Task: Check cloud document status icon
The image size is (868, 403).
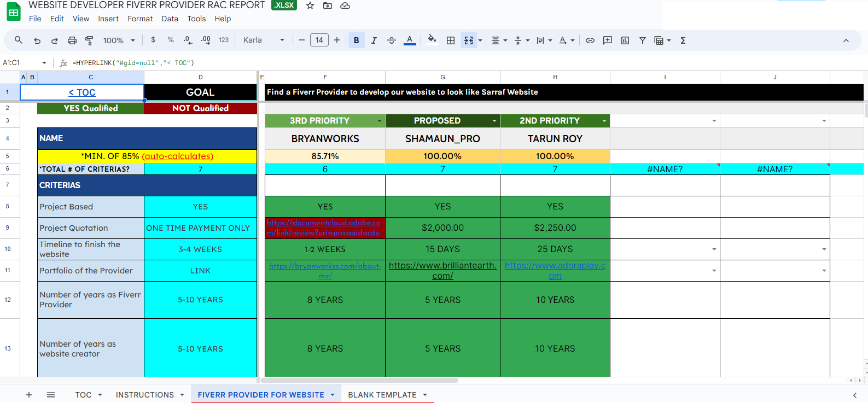Action: [345, 5]
